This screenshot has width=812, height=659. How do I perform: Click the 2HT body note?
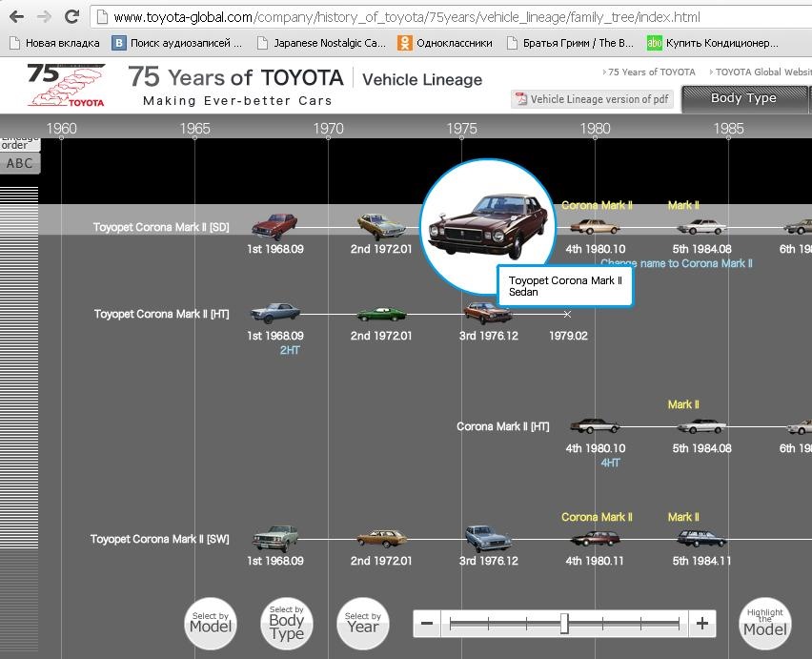tap(290, 350)
